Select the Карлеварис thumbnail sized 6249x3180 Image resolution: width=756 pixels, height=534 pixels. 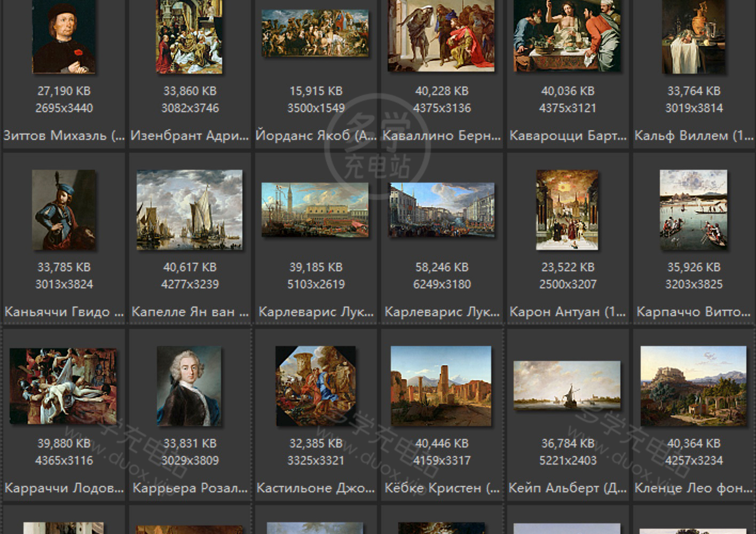[441, 210]
